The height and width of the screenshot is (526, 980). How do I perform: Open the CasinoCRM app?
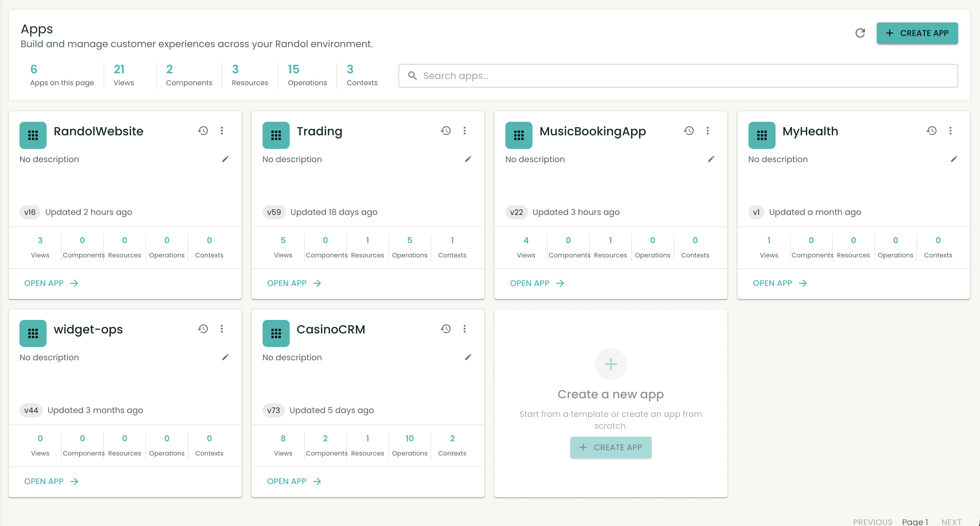tap(294, 481)
